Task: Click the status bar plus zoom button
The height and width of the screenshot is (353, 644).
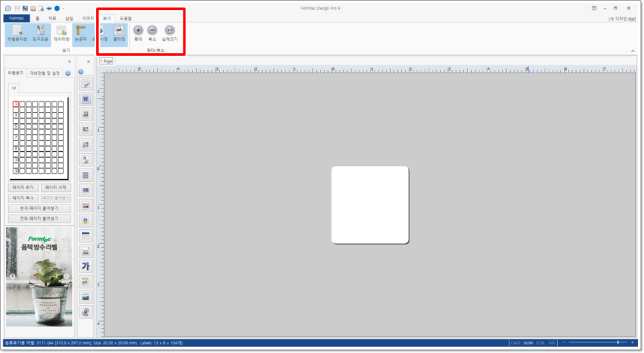Action: click(632, 342)
